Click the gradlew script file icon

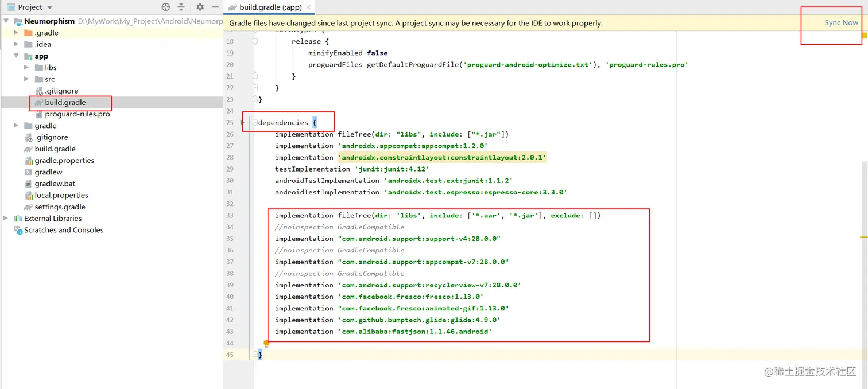click(x=29, y=172)
